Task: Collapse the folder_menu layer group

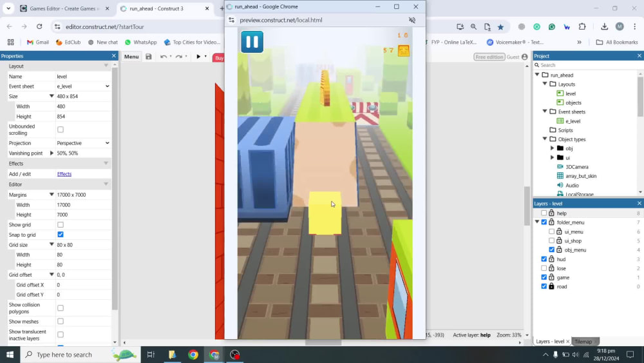Action: (x=537, y=222)
